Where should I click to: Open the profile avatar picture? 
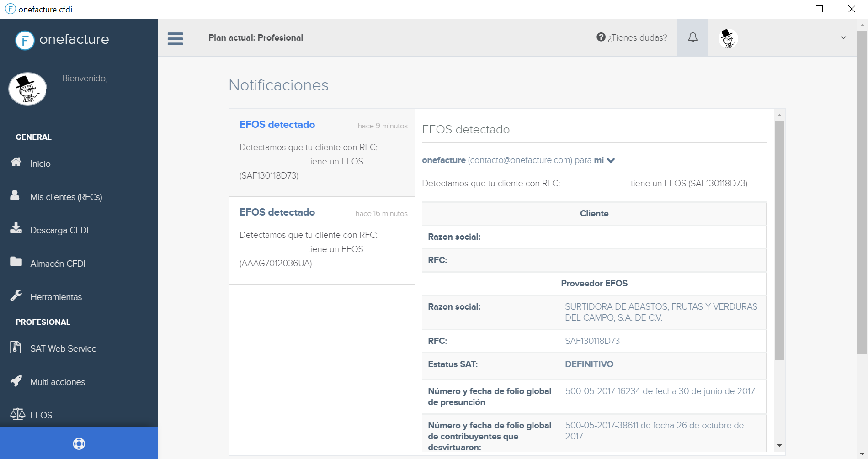[x=728, y=39]
